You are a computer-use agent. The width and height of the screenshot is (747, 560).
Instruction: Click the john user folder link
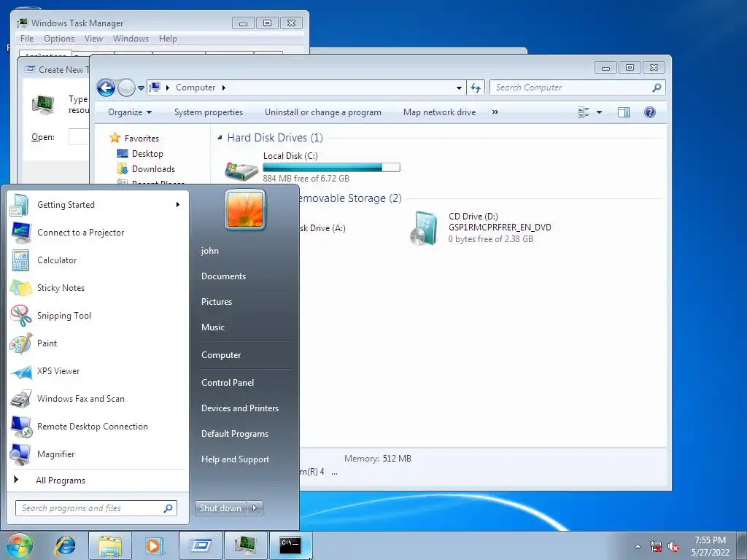tap(209, 251)
